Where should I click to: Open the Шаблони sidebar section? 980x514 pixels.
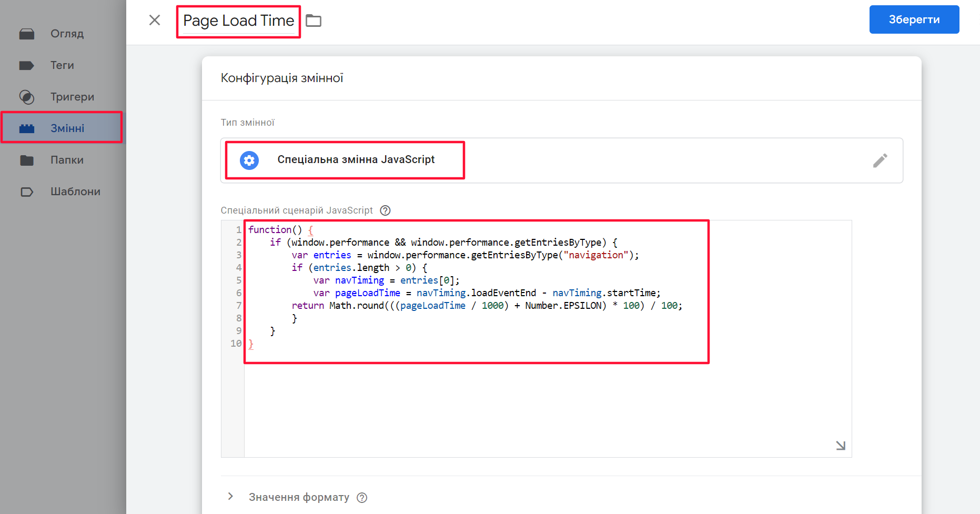point(74,192)
